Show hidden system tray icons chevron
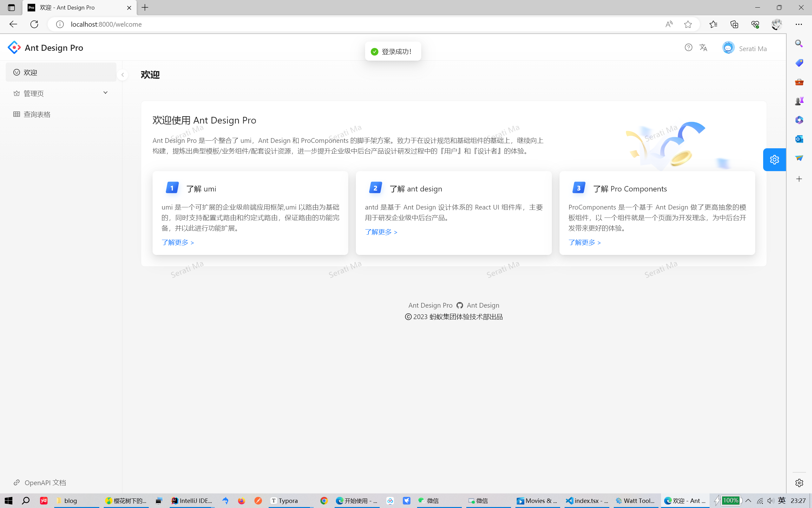This screenshot has height=508, width=812. 748,501
